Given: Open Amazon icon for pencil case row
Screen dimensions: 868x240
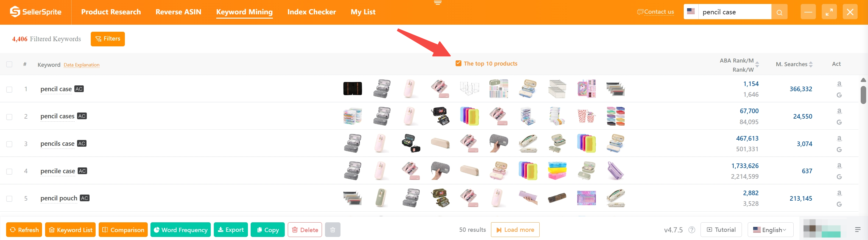Looking at the screenshot, I should coord(839,84).
